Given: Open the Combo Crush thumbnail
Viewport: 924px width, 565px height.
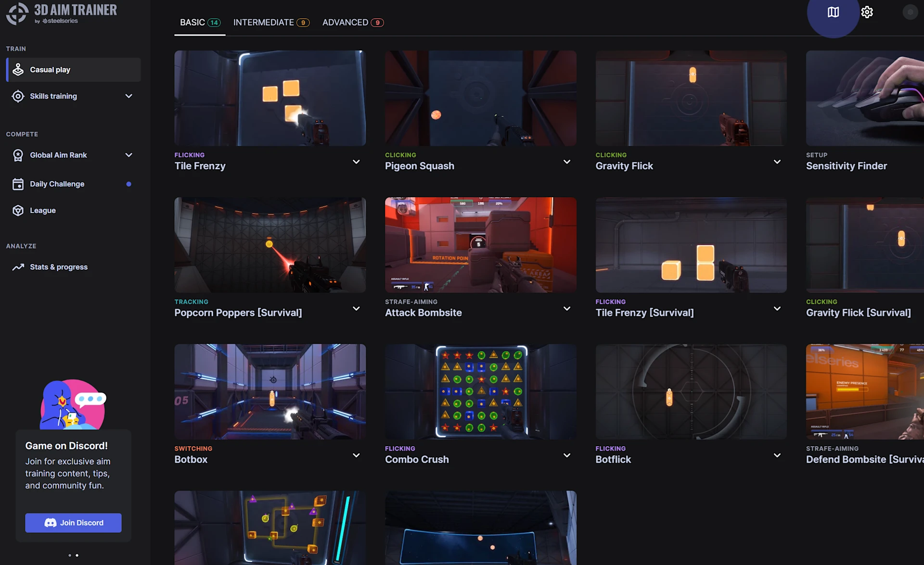Looking at the screenshot, I should tap(480, 391).
